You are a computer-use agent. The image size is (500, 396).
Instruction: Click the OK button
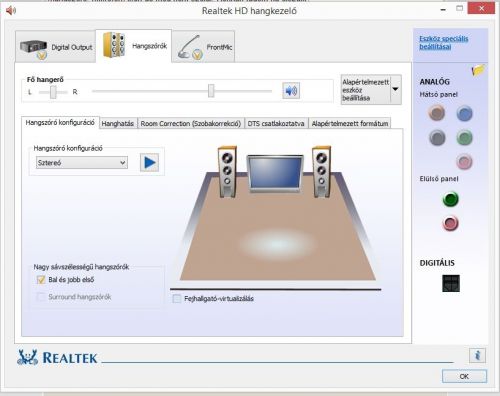click(464, 376)
